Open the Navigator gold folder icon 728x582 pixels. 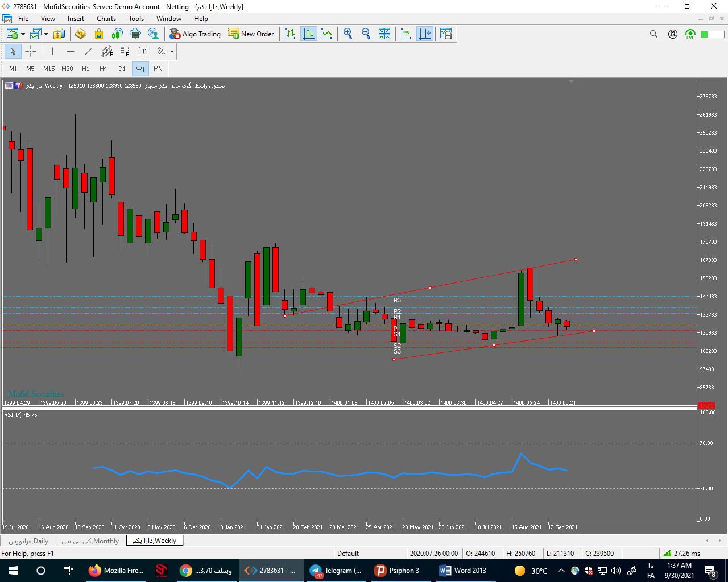[x=81, y=34]
